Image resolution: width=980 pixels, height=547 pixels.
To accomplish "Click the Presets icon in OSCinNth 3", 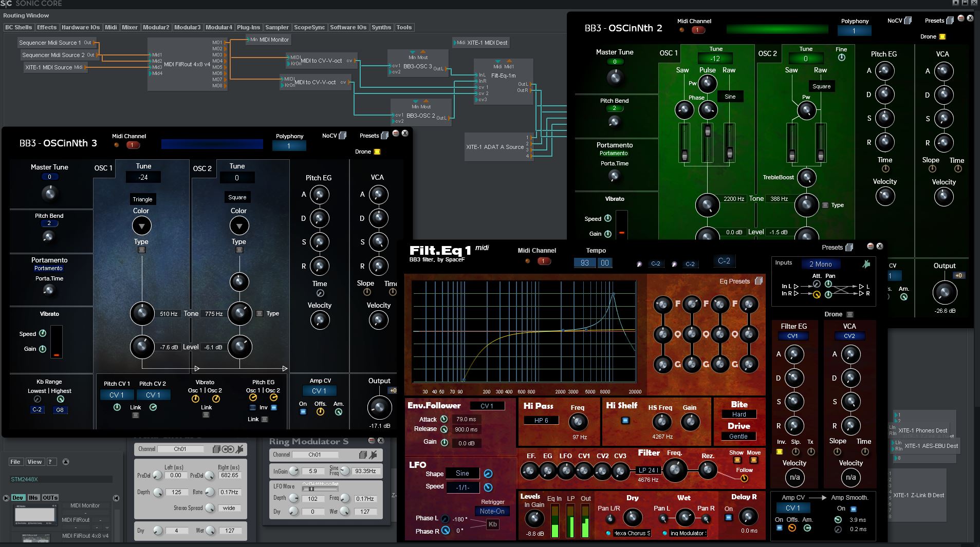I will click(x=384, y=136).
